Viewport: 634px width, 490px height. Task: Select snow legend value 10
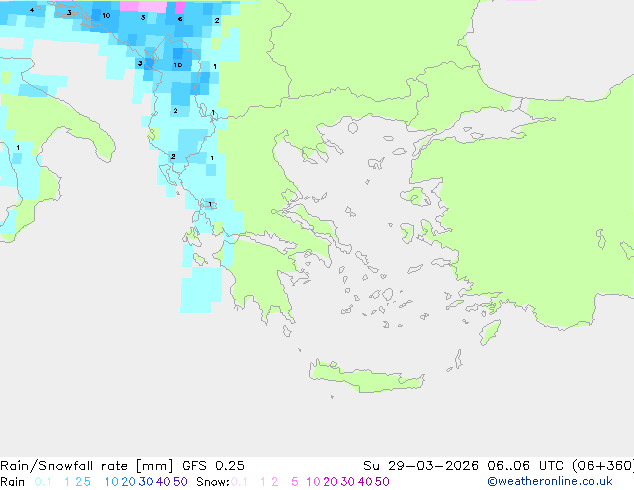click(313, 482)
